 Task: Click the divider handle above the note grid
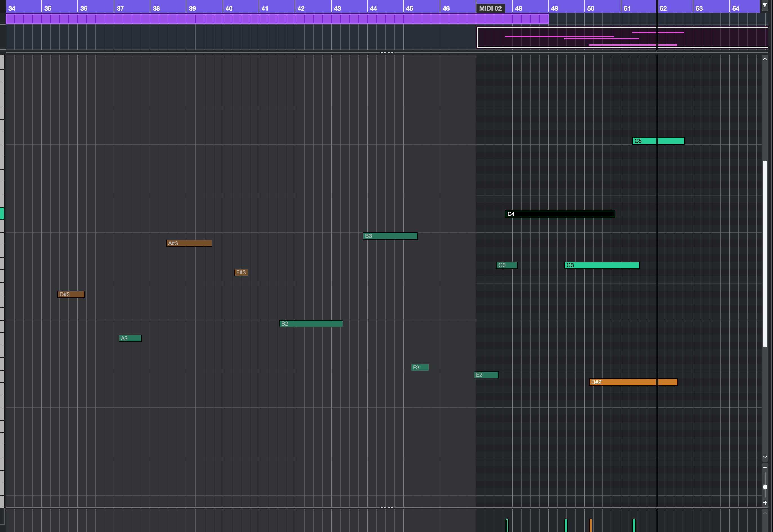[x=387, y=52]
